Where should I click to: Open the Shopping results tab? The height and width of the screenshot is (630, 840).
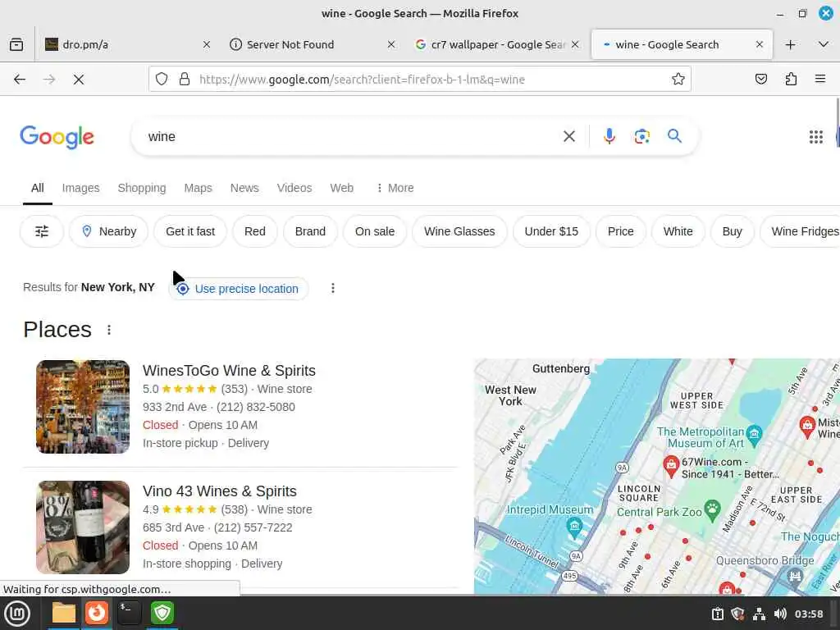(141, 188)
